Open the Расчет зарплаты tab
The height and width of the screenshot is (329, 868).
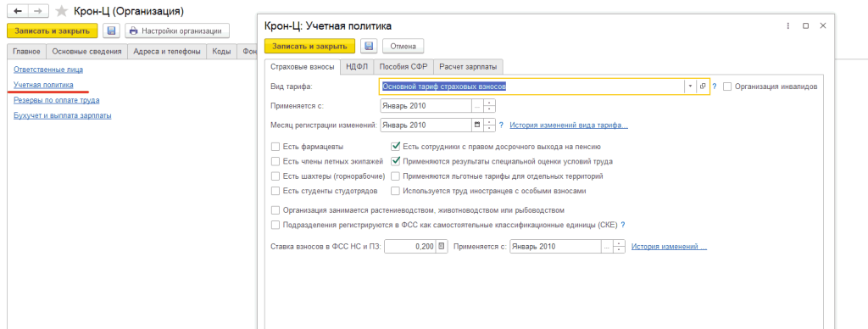pyautogui.click(x=468, y=67)
